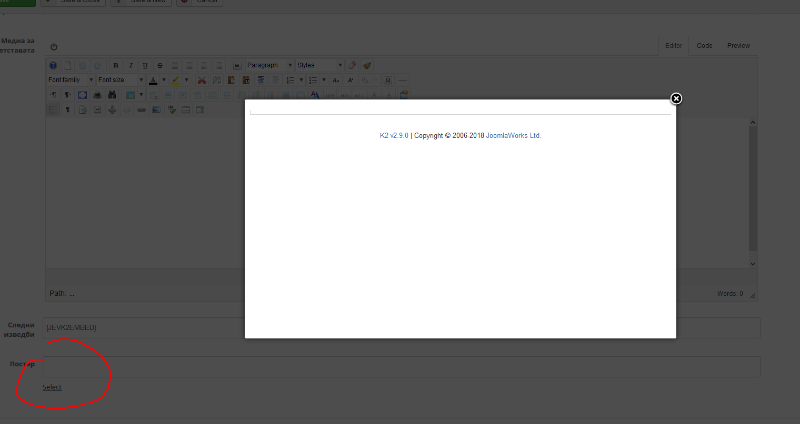Expand the numbered list style arrow

point(301,80)
